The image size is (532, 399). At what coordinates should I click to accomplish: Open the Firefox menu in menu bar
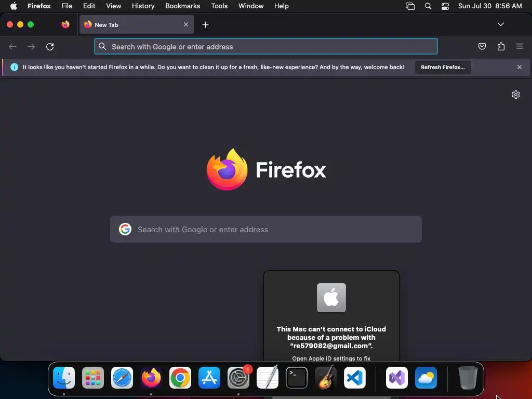point(39,6)
